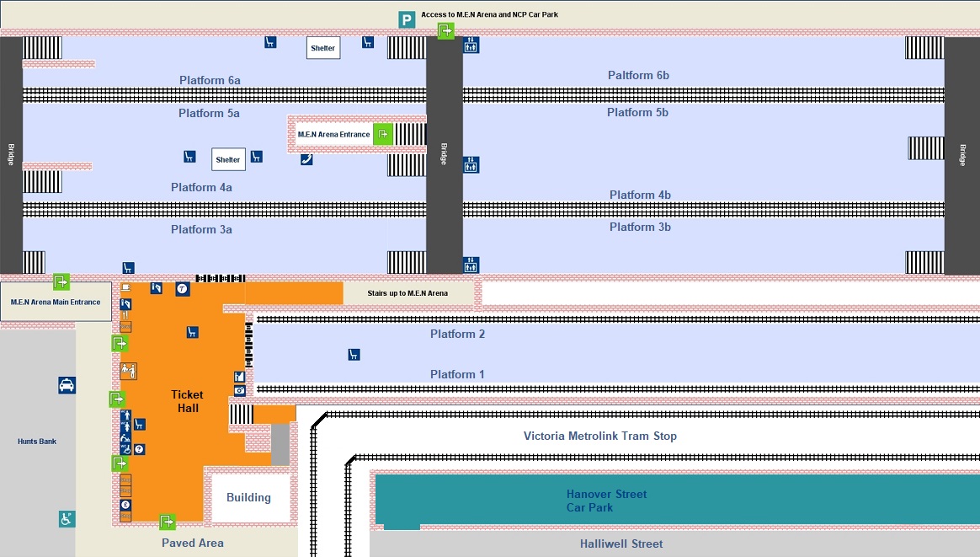
Task: Click the Shelter label on Platform 6a
Action: [322, 48]
